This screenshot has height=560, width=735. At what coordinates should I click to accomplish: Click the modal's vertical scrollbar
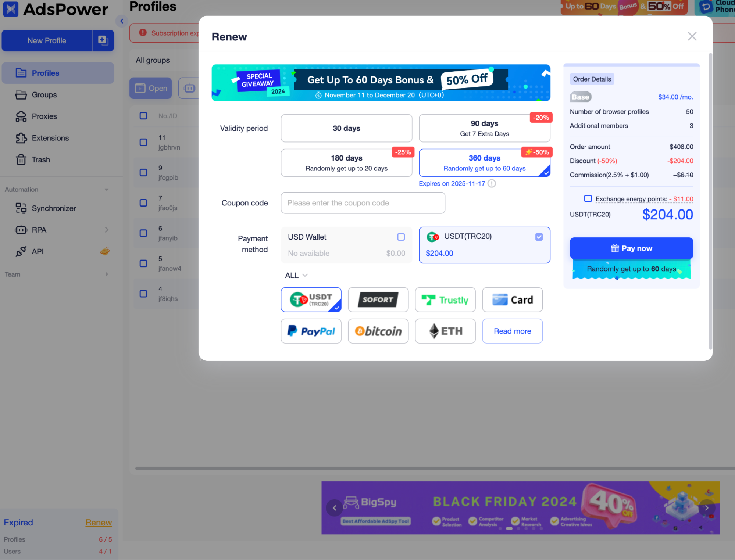710,201
